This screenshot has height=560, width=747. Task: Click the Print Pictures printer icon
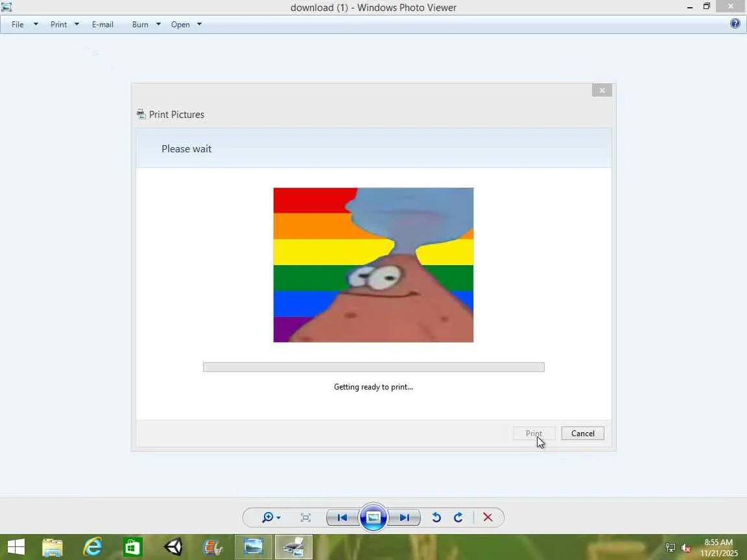click(141, 114)
